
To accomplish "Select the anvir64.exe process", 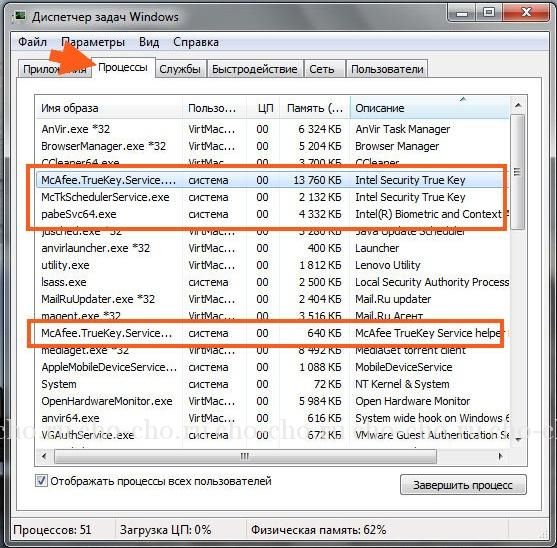I will click(x=272, y=418).
